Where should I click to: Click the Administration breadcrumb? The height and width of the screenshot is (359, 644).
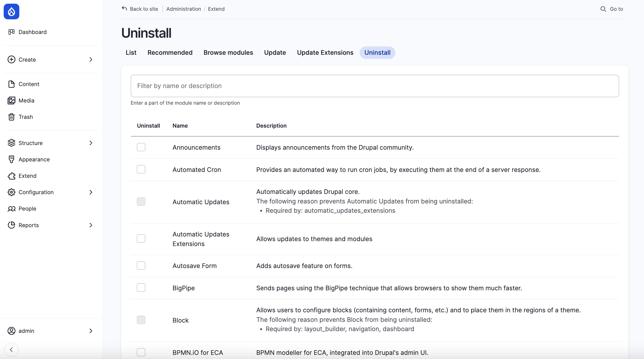183,9
